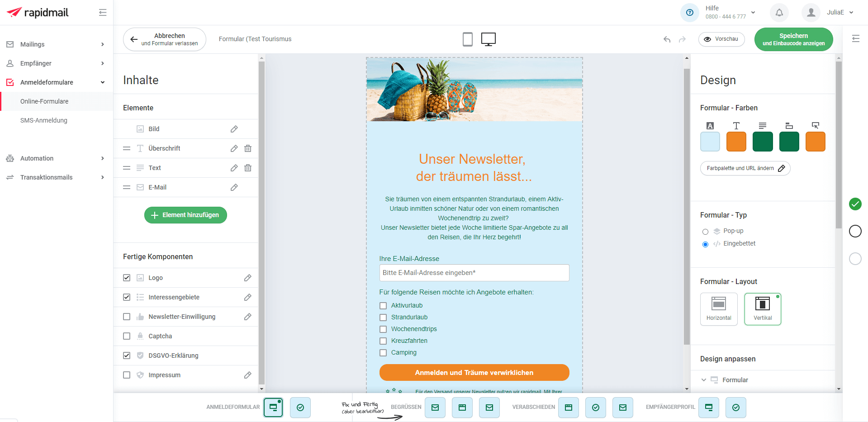The width and height of the screenshot is (868, 422).
Task: Click the E-Mail-Adresse input field
Action: (474, 273)
